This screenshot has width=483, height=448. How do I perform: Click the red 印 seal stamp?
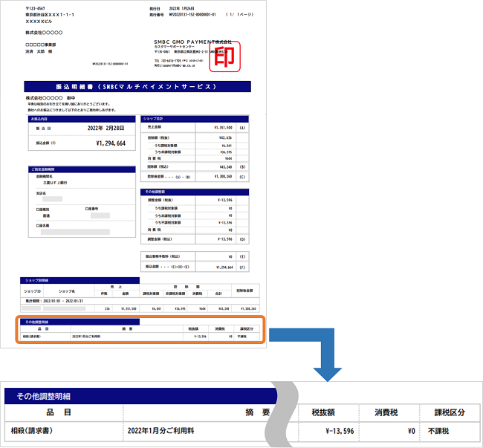pyautogui.click(x=225, y=56)
